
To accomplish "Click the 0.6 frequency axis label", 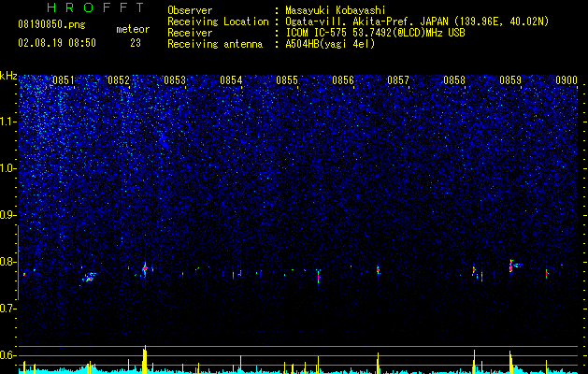I will click(7, 355).
